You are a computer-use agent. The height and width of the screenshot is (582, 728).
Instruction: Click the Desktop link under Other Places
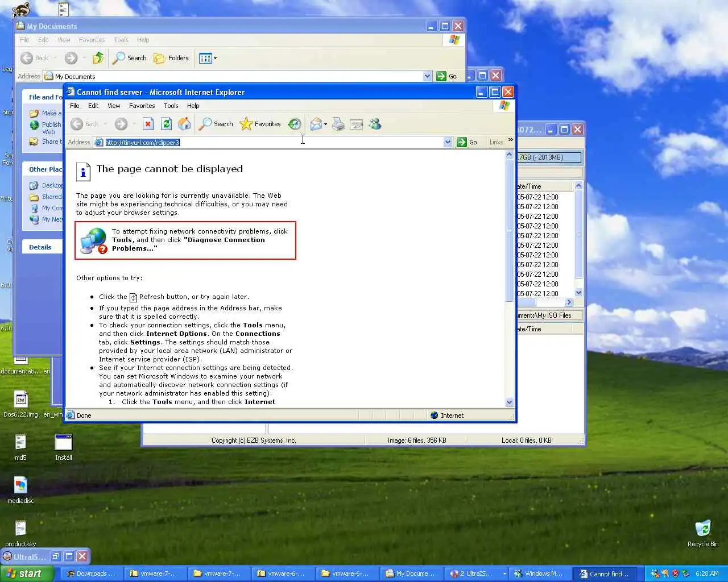52,185
